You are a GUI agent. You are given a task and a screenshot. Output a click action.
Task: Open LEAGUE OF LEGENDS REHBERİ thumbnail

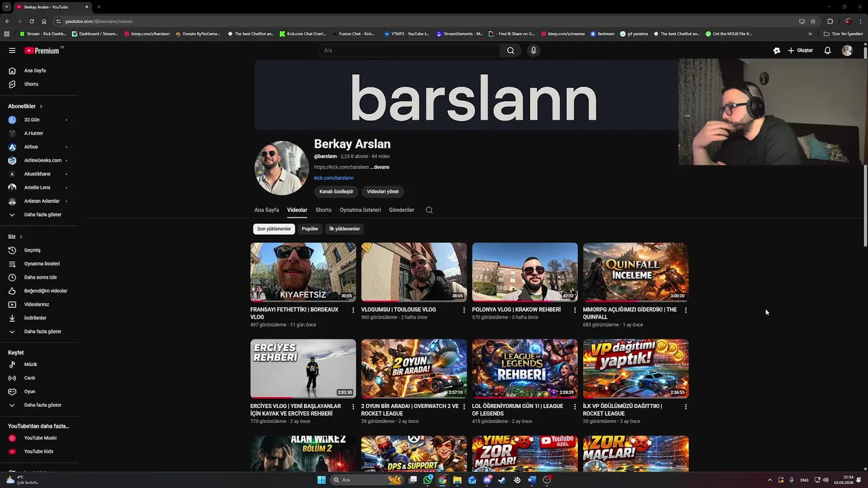[525, 369]
